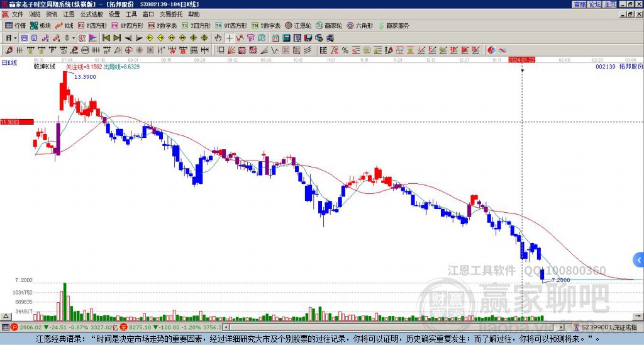This screenshot has height=345, width=644.
Task: Click the 客服 customer service button
Action: pos(579,4)
